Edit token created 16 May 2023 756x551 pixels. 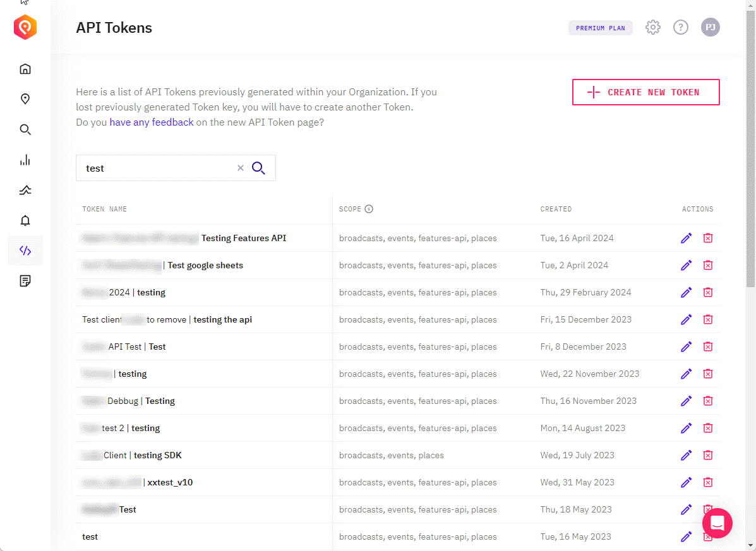[686, 536]
